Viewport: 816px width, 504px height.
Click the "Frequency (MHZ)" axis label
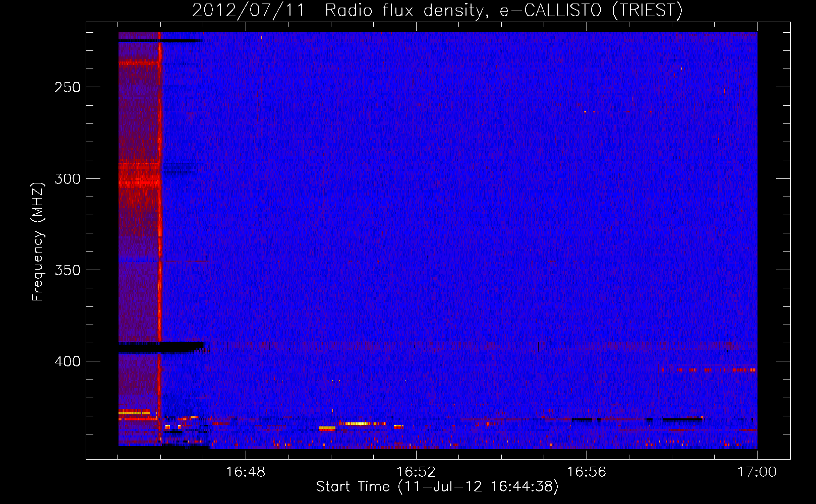(x=38, y=242)
